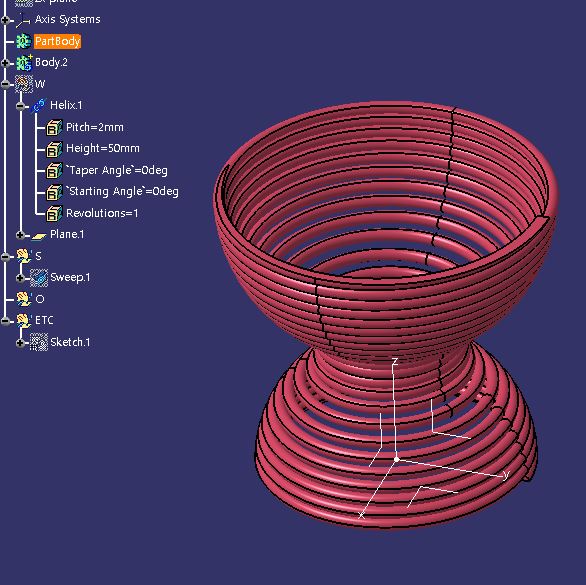This screenshot has width=586, height=585.
Task: Click the axis system origin point
Action: (x=397, y=459)
